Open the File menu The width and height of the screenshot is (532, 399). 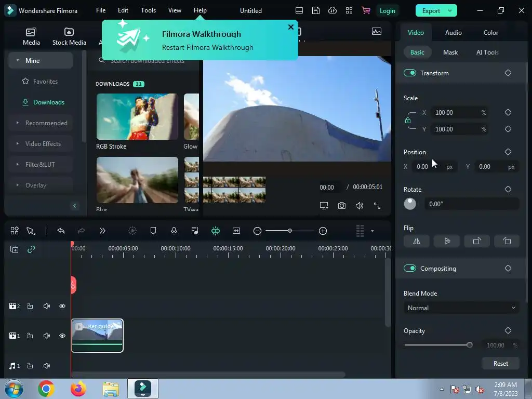[x=101, y=10]
